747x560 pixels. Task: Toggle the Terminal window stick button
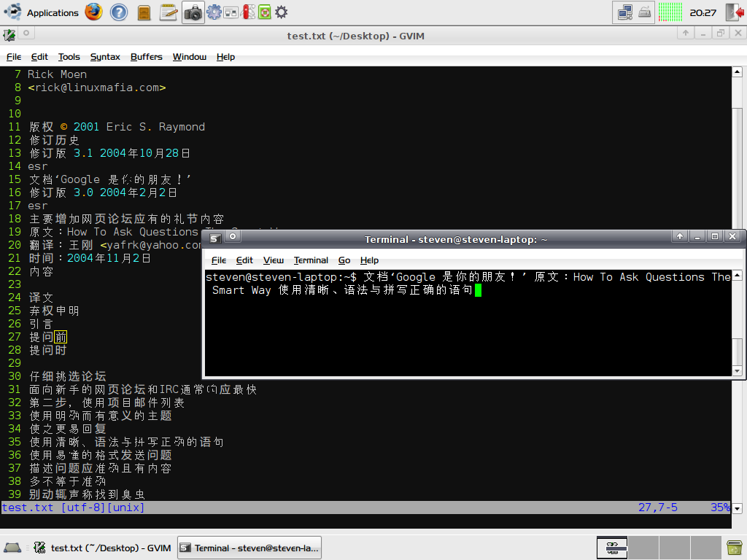click(x=233, y=236)
